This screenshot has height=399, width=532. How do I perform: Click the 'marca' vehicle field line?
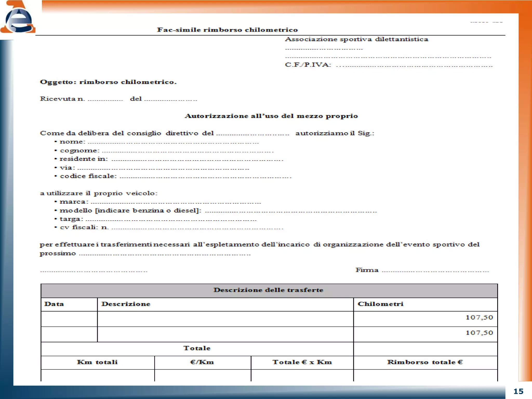(176, 203)
